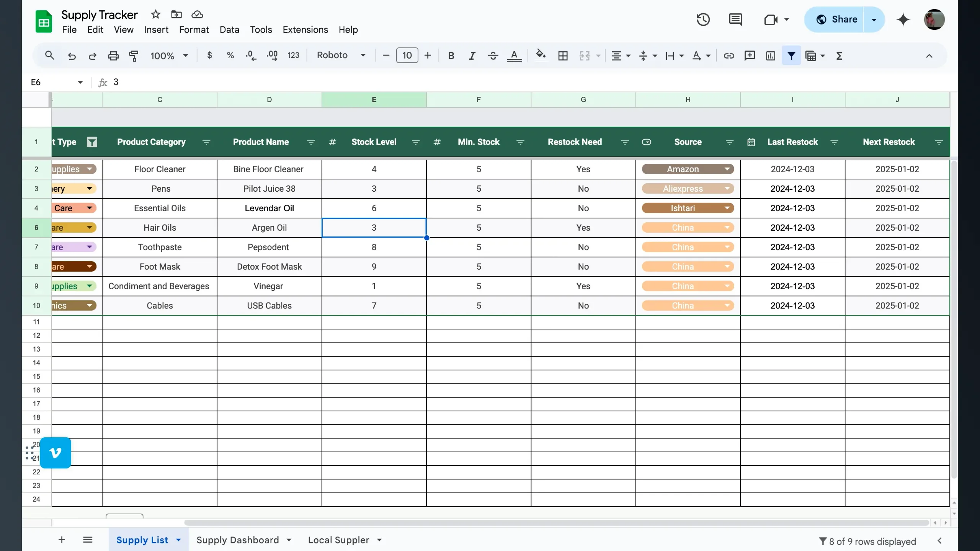980x551 pixels.
Task: Open text color picker
Action: [514, 56]
